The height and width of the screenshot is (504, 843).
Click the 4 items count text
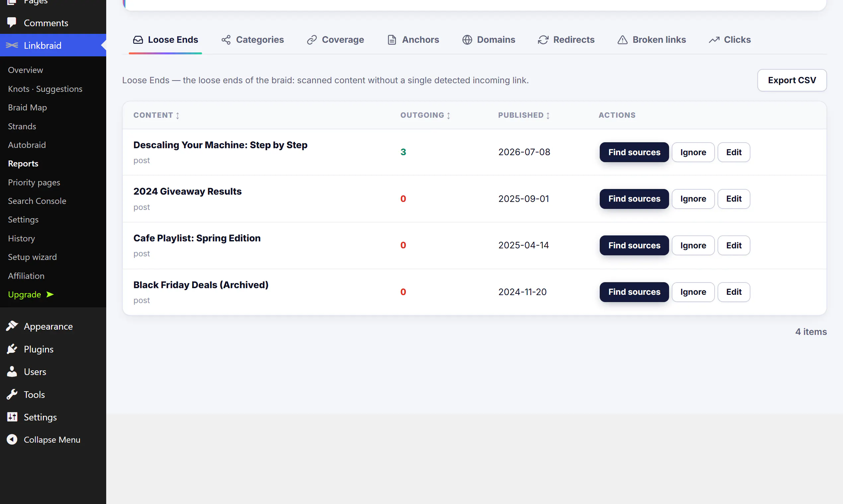click(x=811, y=332)
